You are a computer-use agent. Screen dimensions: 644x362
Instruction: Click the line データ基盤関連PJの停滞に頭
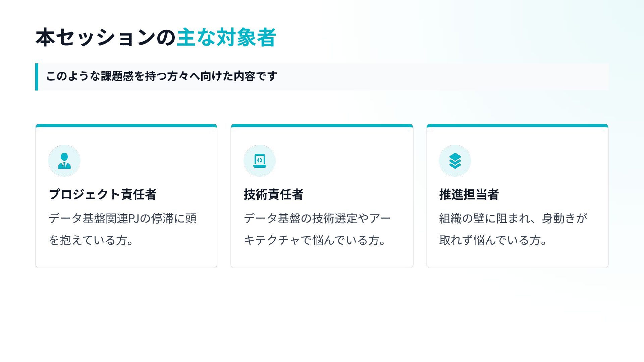[122, 219]
